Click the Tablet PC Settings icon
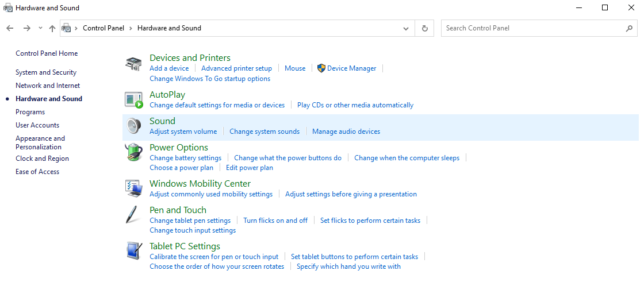This screenshot has width=644, height=282. [133, 251]
